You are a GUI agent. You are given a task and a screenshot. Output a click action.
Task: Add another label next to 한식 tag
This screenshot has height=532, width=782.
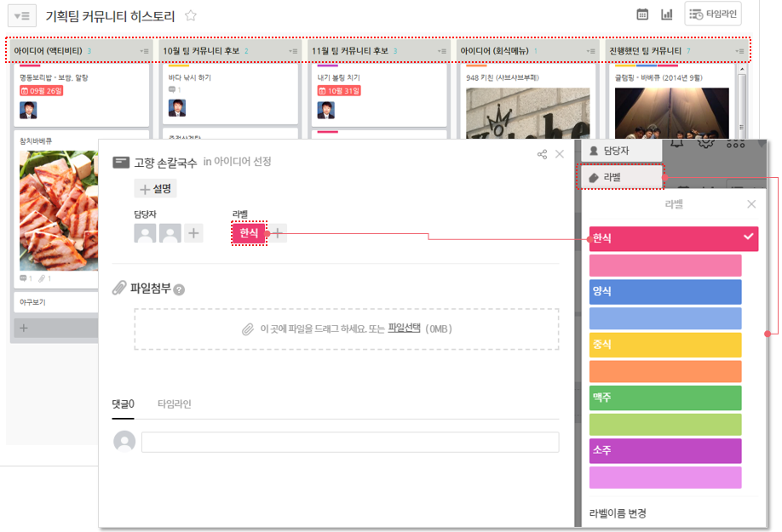pos(279,233)
